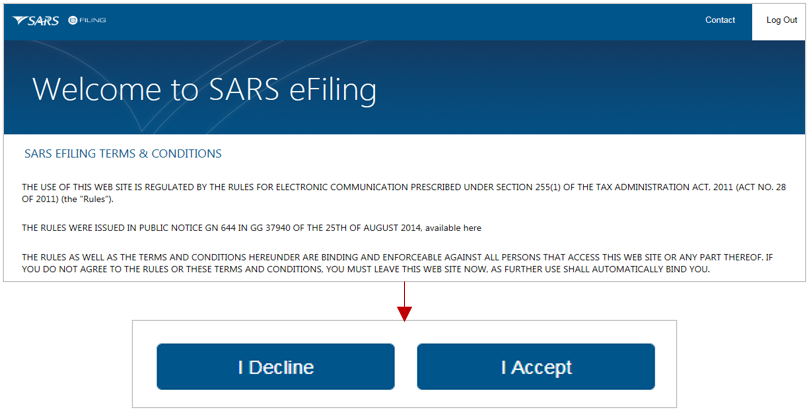Screen dimensions: 811x412
Task: Accept the terms with I Accept button
Action: [x=536, y=367]
